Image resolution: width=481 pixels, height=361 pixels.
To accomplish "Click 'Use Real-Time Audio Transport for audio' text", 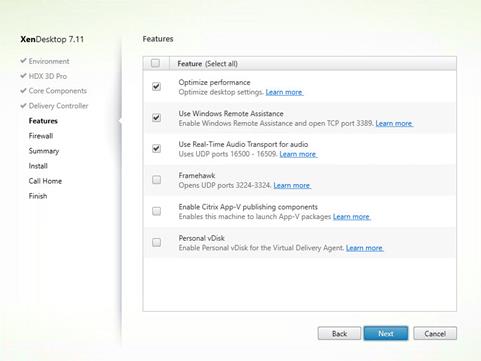I will (x=243, y=144).
